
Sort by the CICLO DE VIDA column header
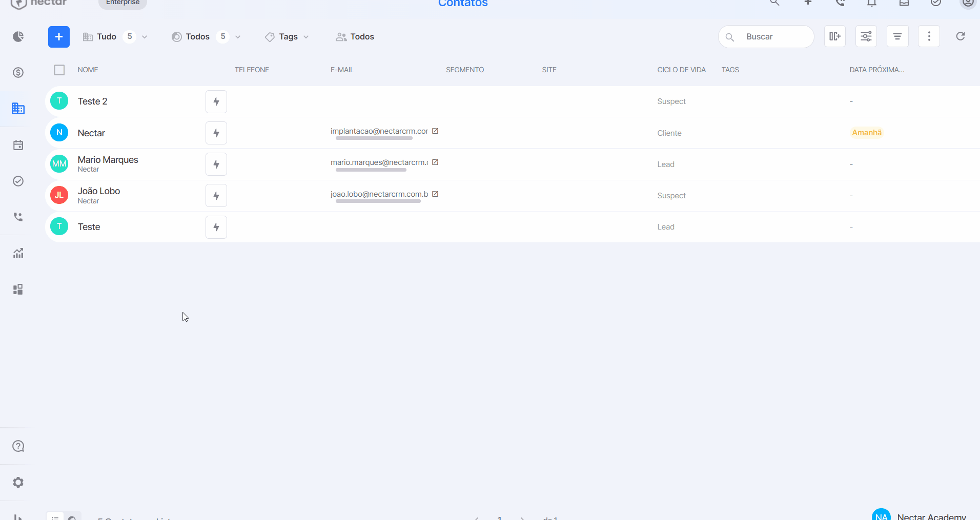[681, 70]
